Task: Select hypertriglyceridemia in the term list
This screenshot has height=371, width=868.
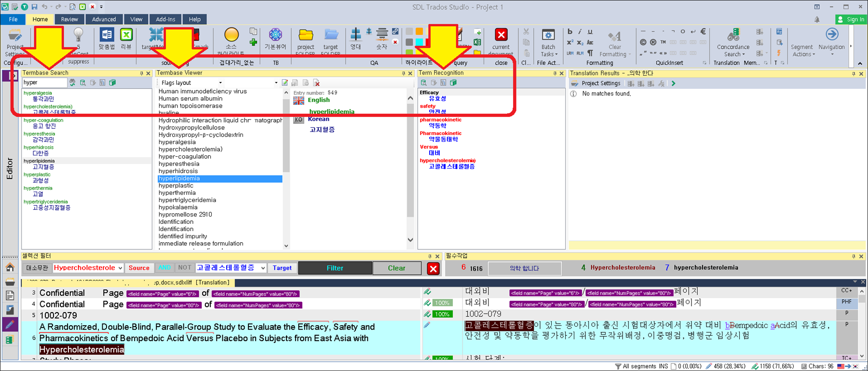Action: [x=187, y=200]
